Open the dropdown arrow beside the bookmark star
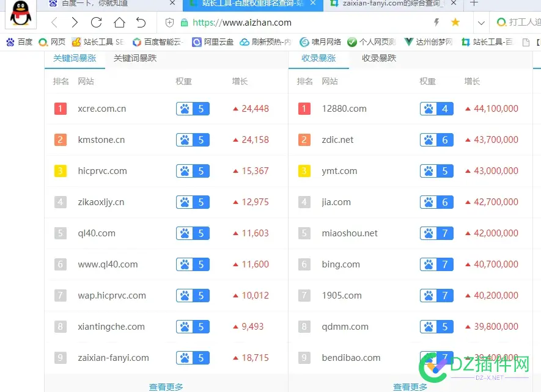The image size is (541, 392). [481, 22]
